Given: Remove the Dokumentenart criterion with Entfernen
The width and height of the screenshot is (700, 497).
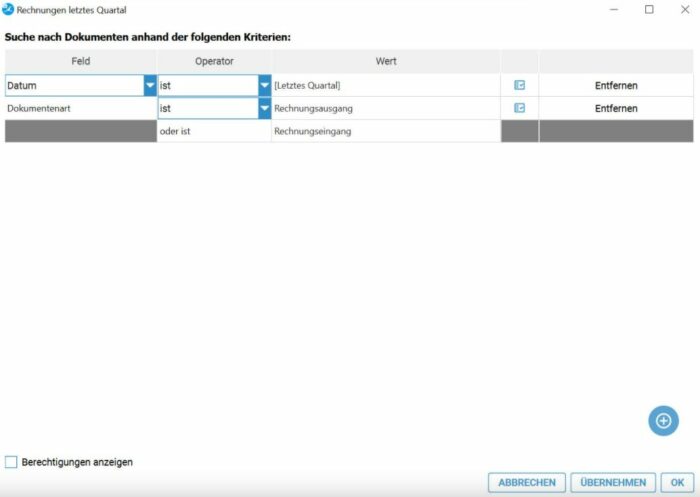Looking at the screenshot, I should [x=615, y=108].
